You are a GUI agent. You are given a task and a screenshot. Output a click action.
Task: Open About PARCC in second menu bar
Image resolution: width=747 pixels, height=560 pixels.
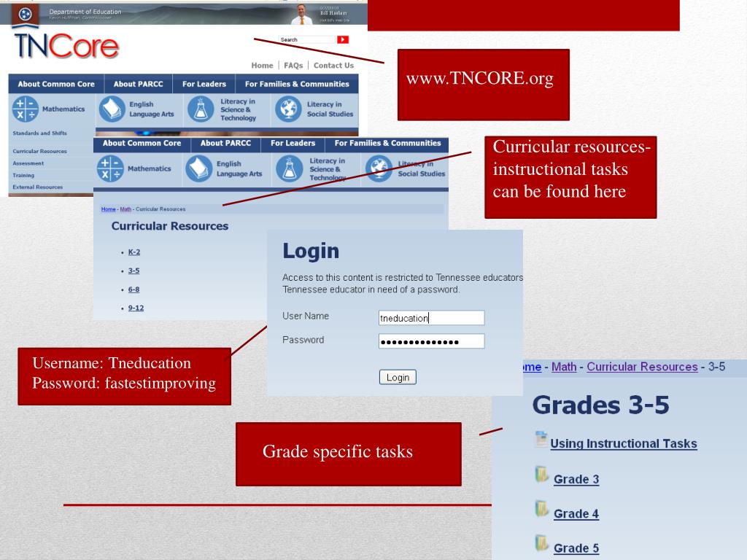(x=226, y=143)
